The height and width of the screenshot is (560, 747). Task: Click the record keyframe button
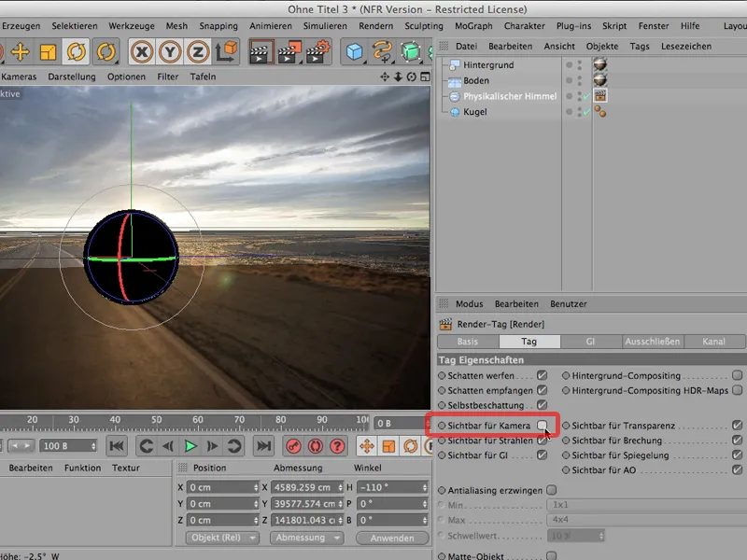point(293,446)
